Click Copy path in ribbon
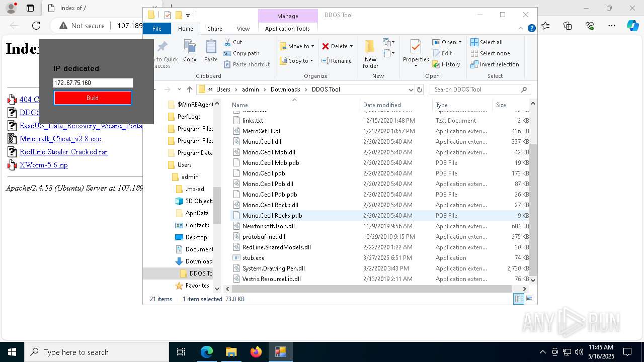This screenshot has height=362, width=644. (x=242, y=53)
